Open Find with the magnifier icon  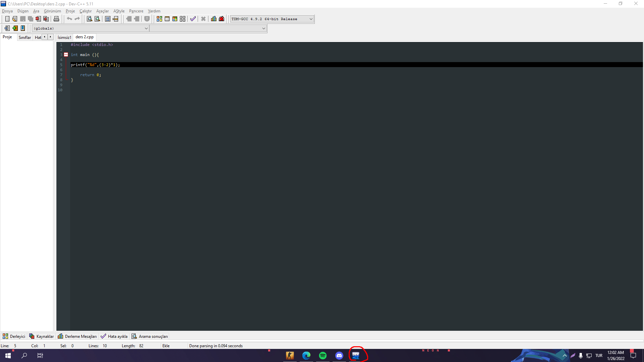[90, 19]
